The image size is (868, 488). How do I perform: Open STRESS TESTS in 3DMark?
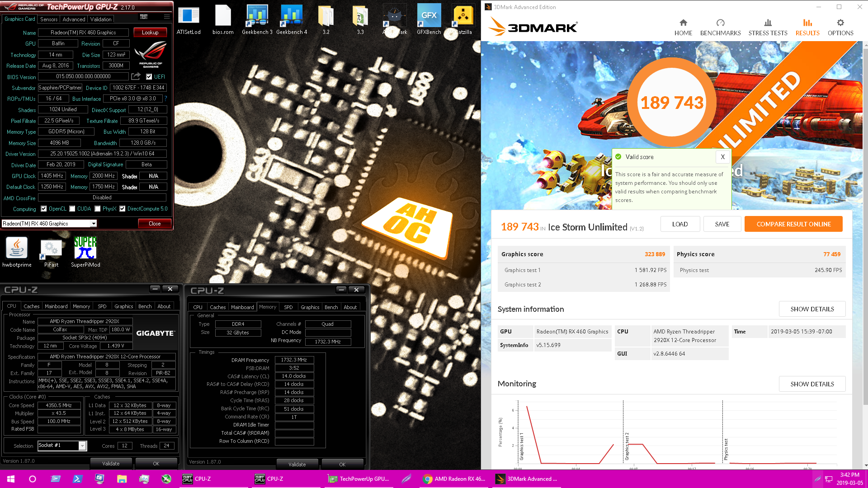[x=768, y=28]
